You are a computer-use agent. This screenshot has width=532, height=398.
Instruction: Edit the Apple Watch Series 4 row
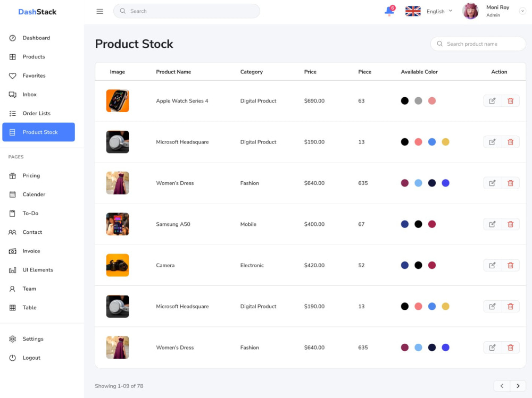coord(492,100)
